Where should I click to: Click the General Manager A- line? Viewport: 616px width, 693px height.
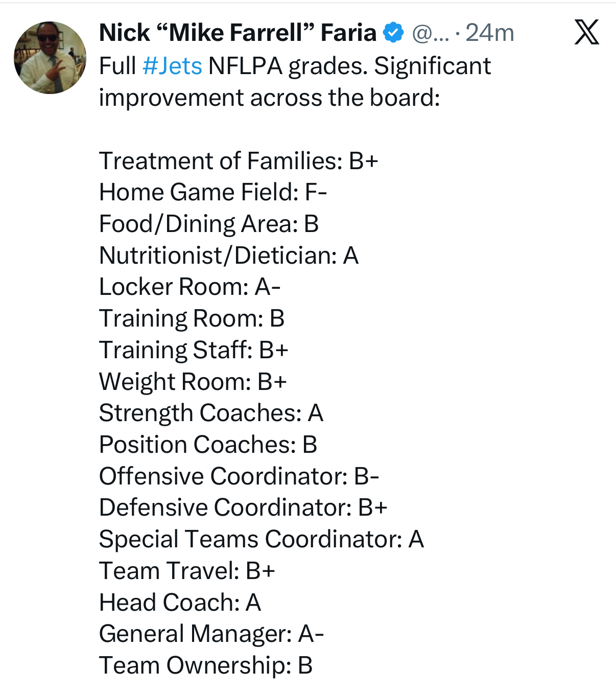coord(211,634)
